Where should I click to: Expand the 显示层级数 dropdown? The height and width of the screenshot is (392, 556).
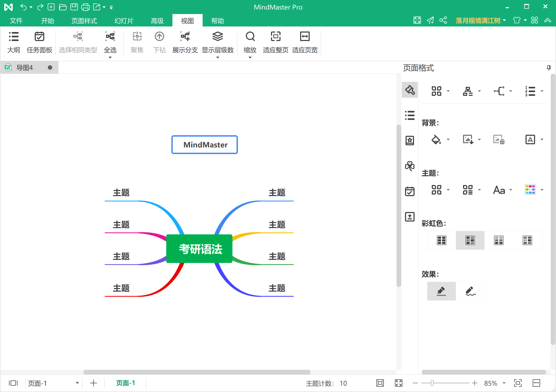(218, 57)
